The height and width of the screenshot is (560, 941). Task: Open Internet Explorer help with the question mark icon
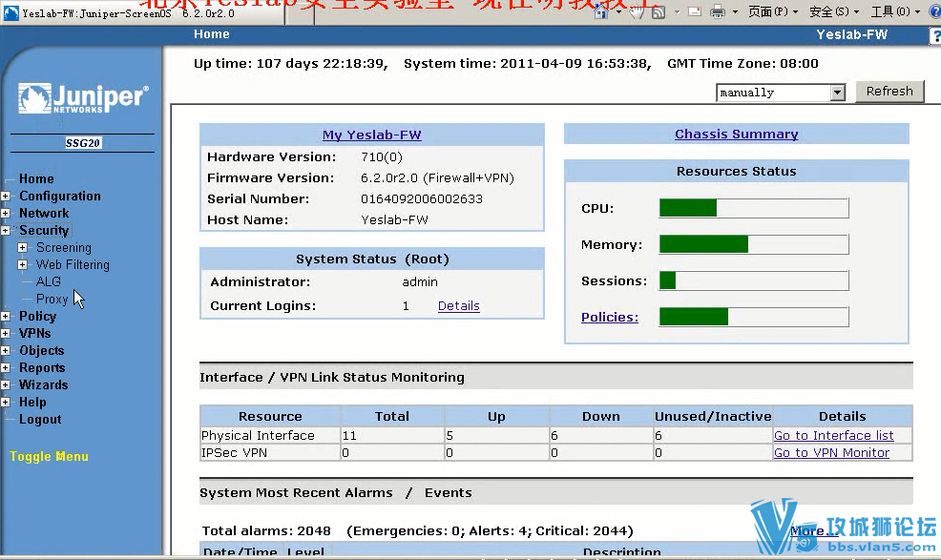(934, 11)
